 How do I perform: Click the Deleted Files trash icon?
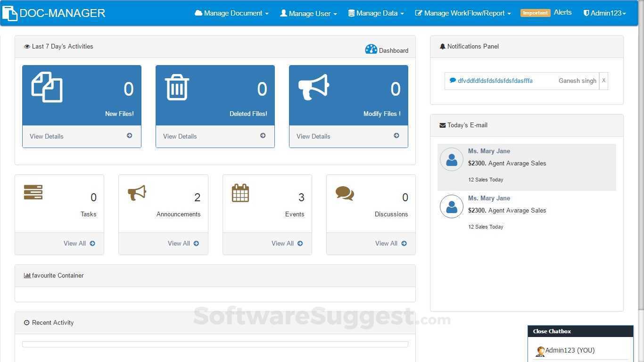click(x=177, y=87)
